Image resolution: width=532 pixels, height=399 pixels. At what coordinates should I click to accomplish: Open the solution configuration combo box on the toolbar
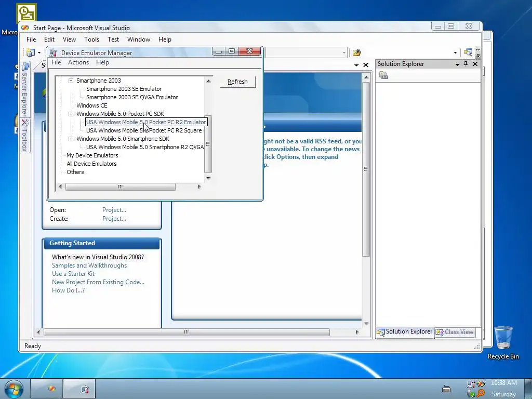pos(306,52)
